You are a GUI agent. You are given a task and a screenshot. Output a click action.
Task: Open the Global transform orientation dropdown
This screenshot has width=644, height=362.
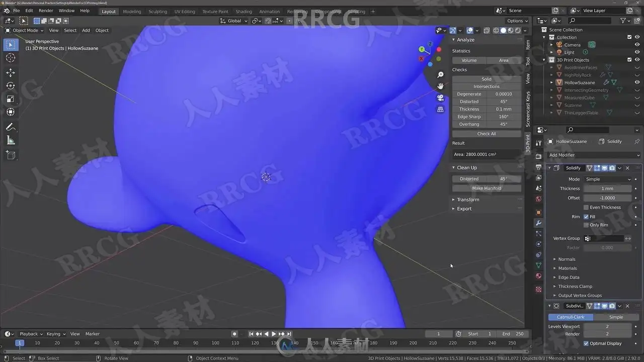234,21
